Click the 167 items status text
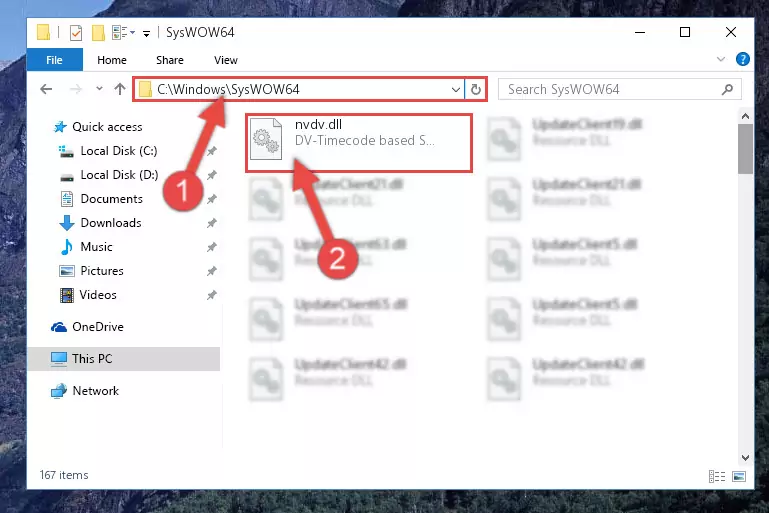Viewport: 769px width, 513px height. [64, 475]
